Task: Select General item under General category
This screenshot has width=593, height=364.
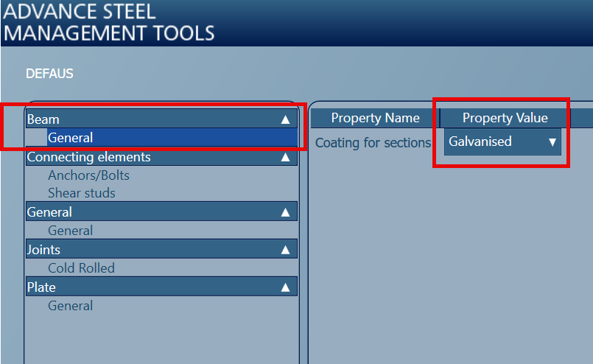Action: point(70,231)
